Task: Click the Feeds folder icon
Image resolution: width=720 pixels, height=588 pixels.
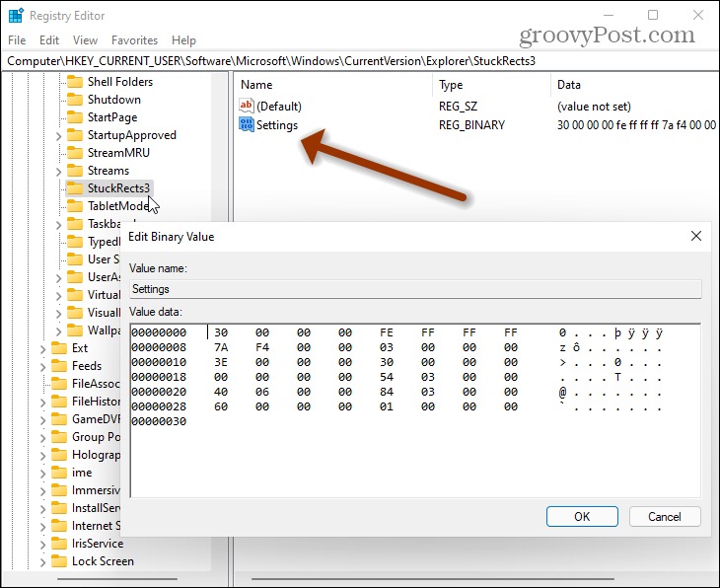Action: point(59,366)
